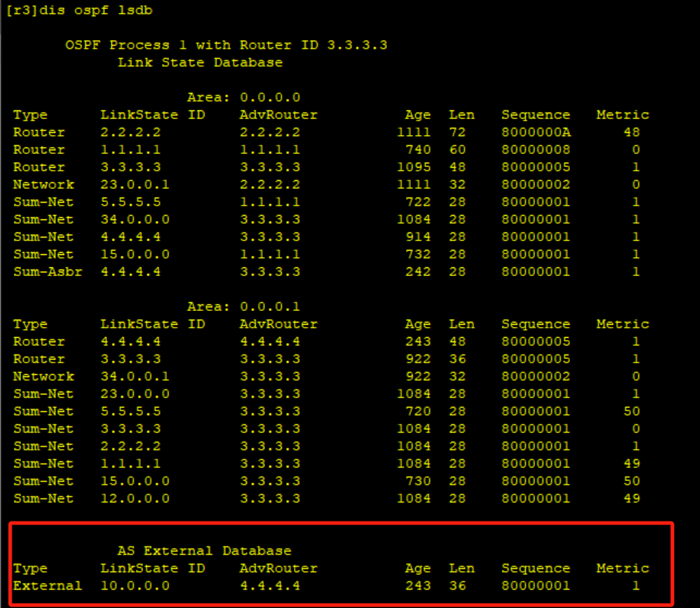Image resolution: width=700 pixels, height=608 pixels.
Task: Click 'Sequence' header in AS External table
Action: pos(536,568)
